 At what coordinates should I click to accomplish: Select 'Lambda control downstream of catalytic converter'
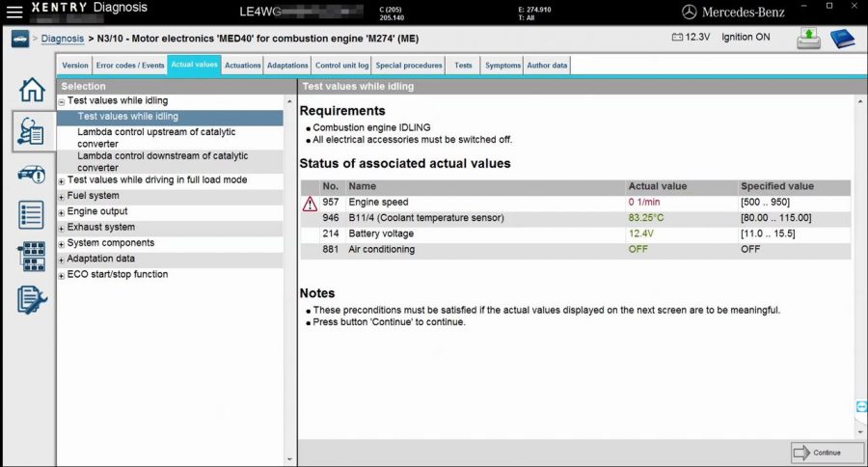coord(170,162)
